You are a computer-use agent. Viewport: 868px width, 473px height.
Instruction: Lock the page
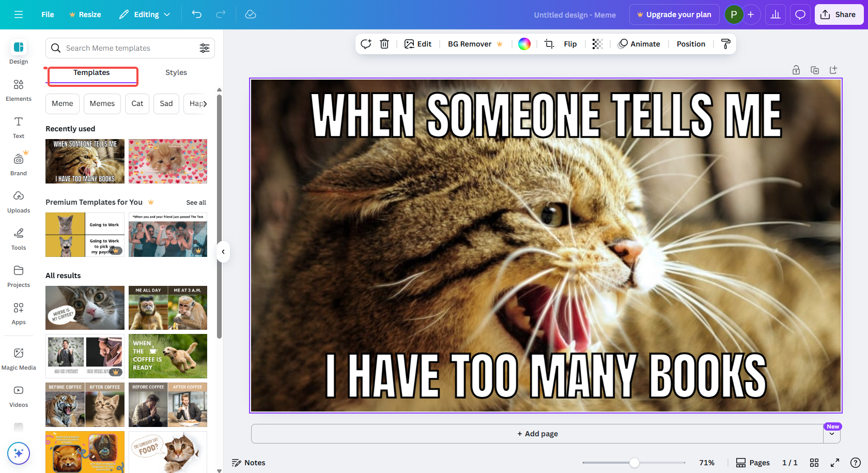[796, 70]
